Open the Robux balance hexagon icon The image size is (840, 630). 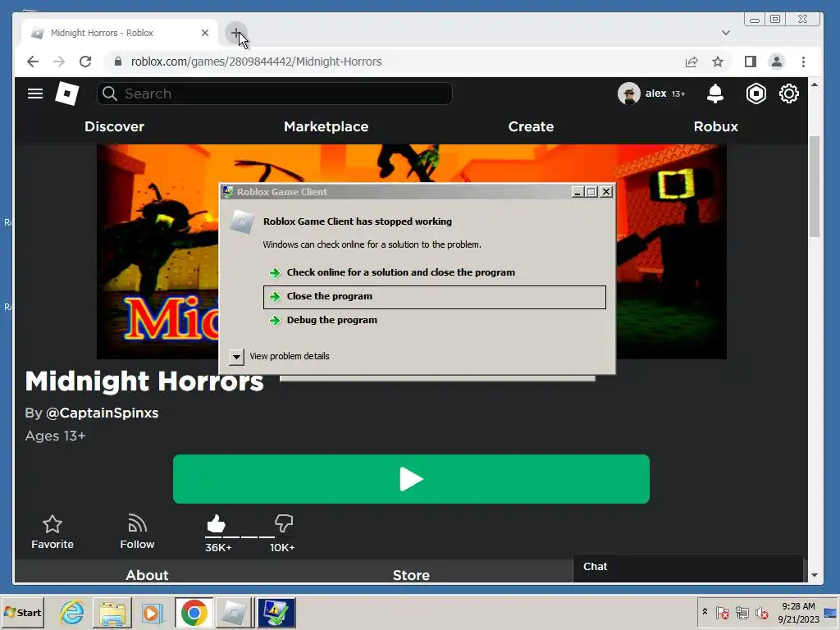(756, 94)
